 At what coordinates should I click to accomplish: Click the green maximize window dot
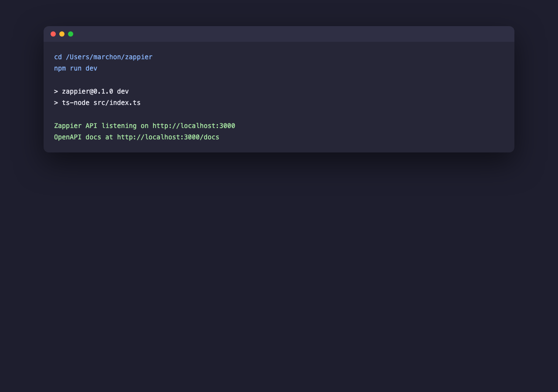tap(71, 34)
